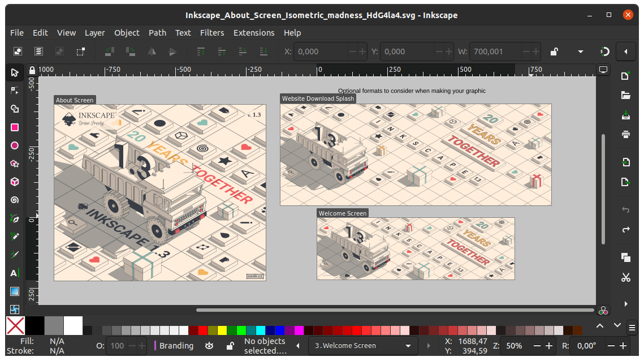Viewport: 644px width, 361px height.
Task: Go to previous page arrow
Action: [x=298, y=346]
